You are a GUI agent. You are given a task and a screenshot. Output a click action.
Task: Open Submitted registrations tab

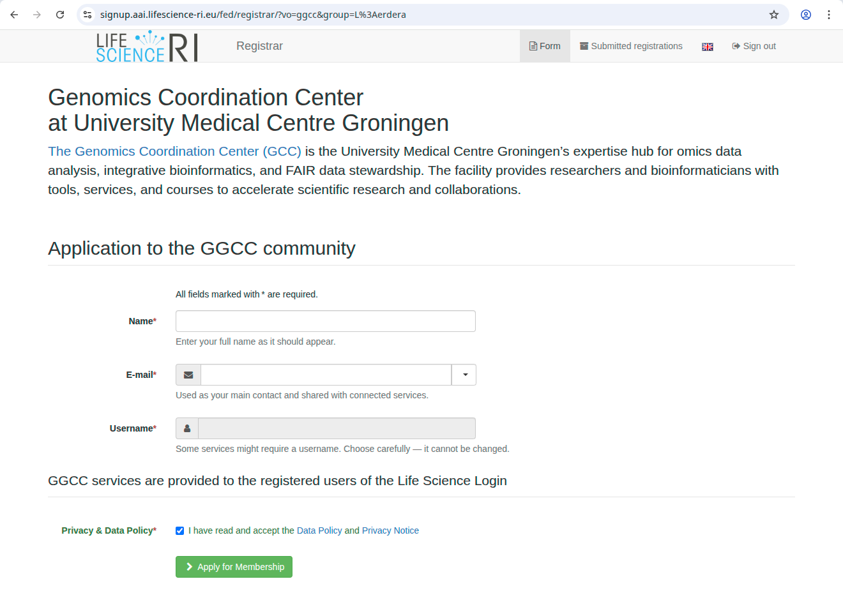click(631, 46)
